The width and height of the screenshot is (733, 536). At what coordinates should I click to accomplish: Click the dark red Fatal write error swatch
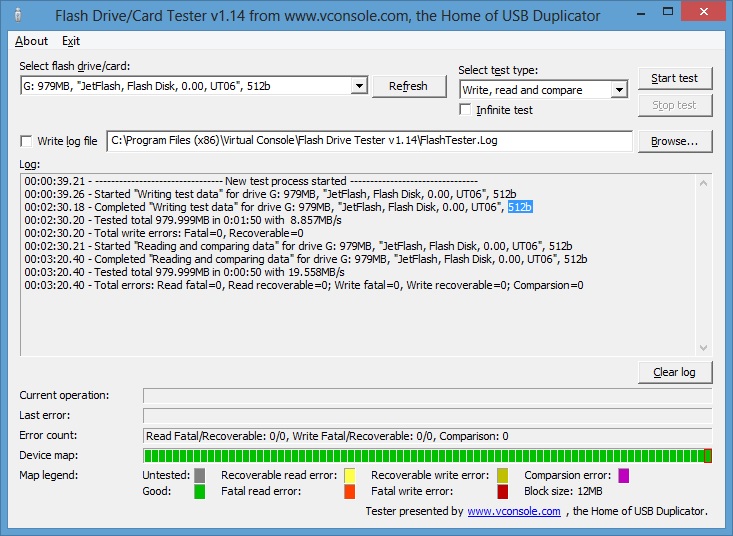502,492
